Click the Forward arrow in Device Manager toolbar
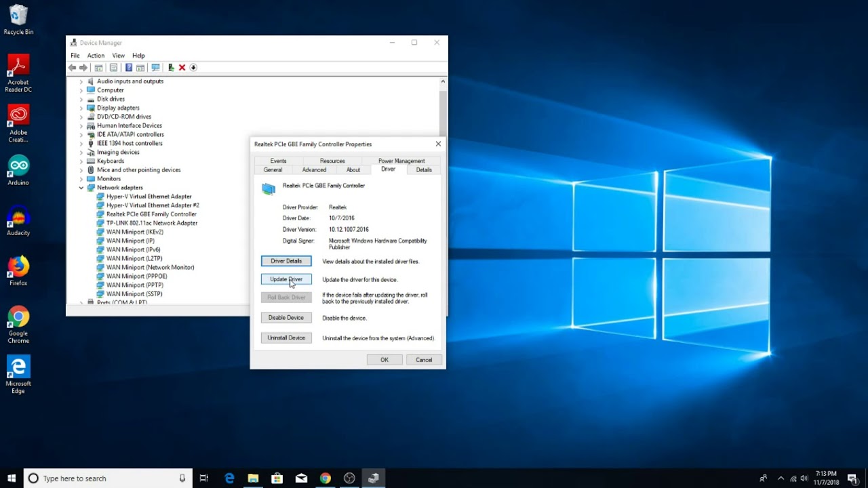 (83, 68)
